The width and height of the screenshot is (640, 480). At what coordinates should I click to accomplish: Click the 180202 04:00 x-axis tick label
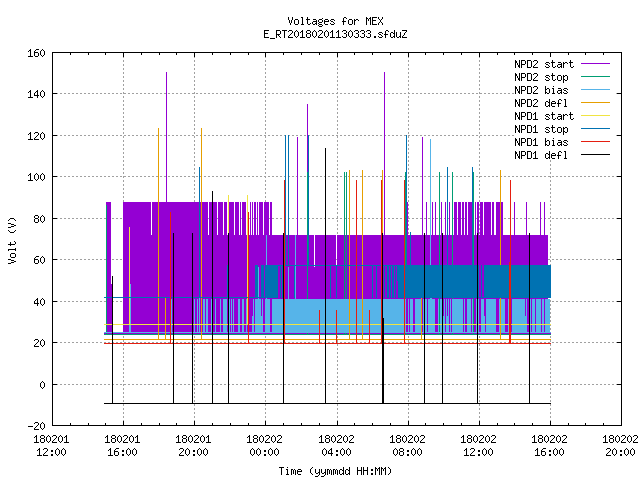[x=336, y=446]
